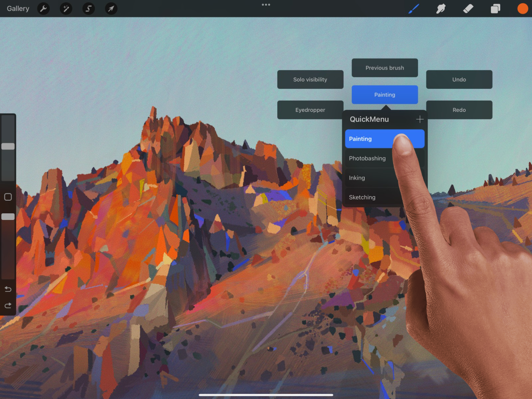Activate the Selection tool

click(x=88, y=9)
